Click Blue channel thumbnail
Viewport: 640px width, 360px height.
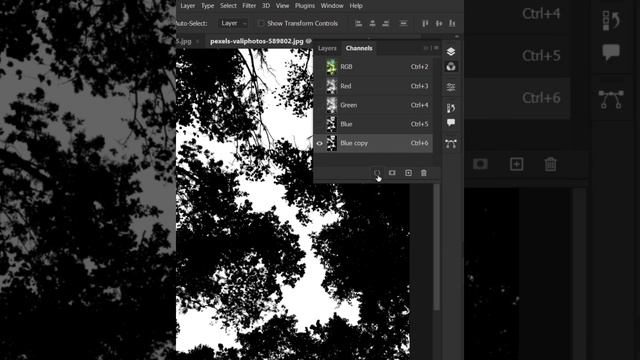coord(331,124)
